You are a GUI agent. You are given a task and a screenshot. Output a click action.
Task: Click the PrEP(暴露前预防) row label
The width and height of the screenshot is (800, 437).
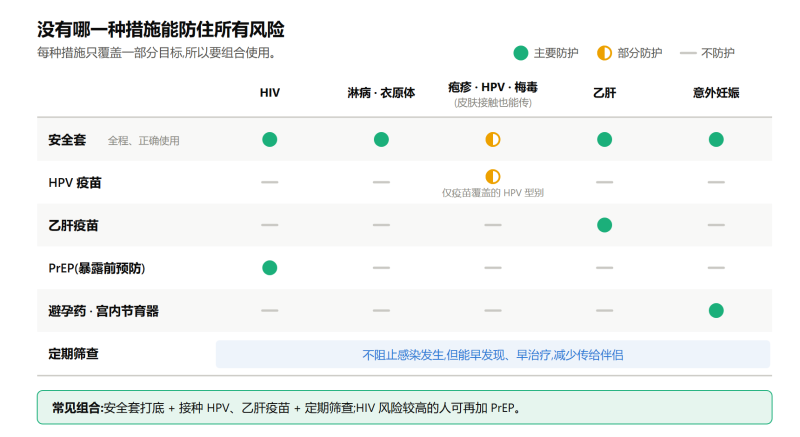pyautogui.click(x=97, y=268)
